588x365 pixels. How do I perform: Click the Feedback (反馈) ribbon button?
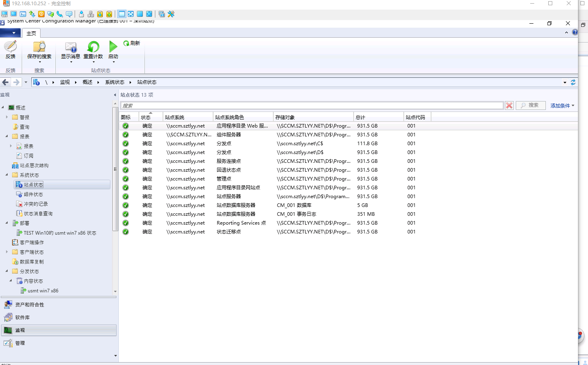[x=10, y=50]
